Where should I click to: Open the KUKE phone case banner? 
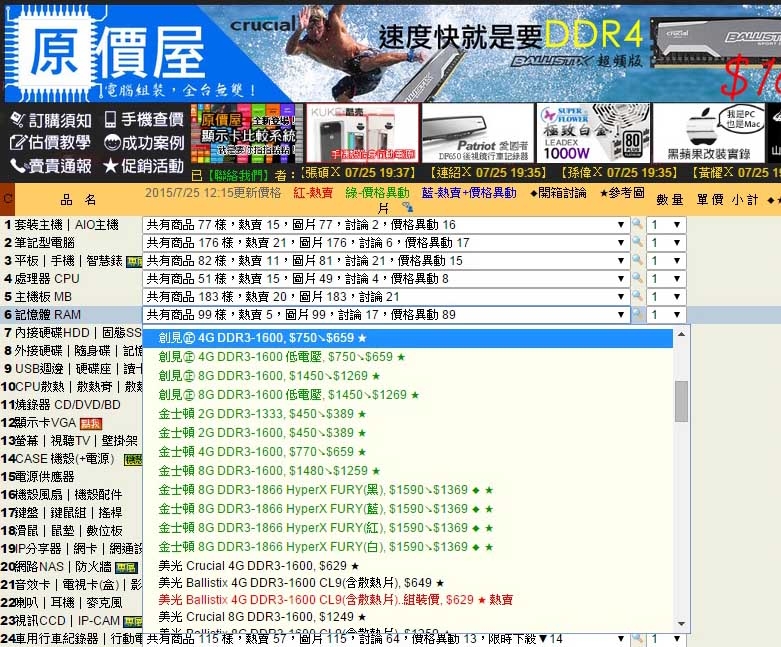[363, 133]
